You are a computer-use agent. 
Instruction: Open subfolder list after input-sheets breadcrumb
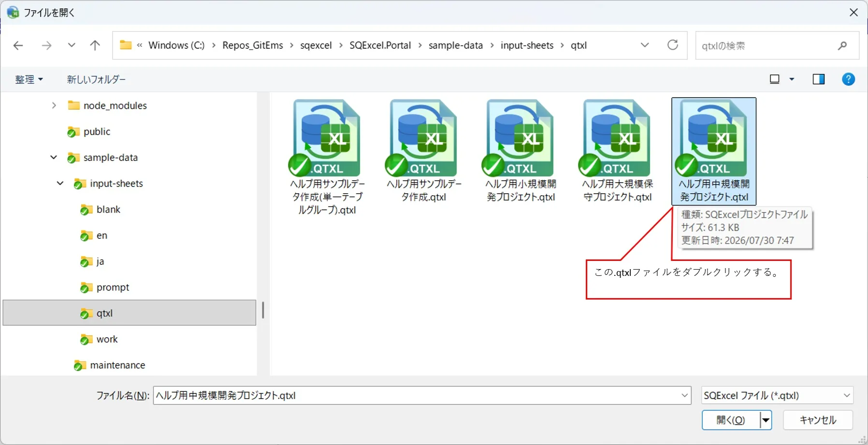(x=562, y=45)
